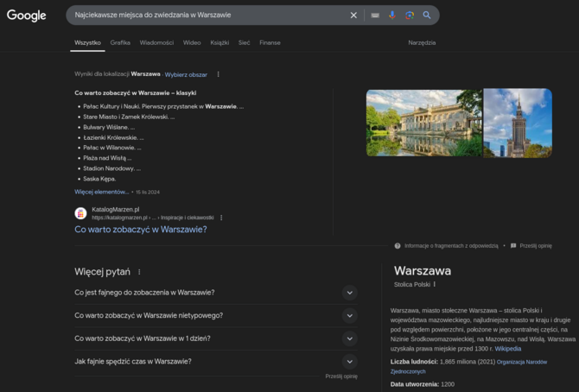Viewport: 579px width, 392px height.
Task: Start voice search with microphone icon
Action: coord(392,16)
